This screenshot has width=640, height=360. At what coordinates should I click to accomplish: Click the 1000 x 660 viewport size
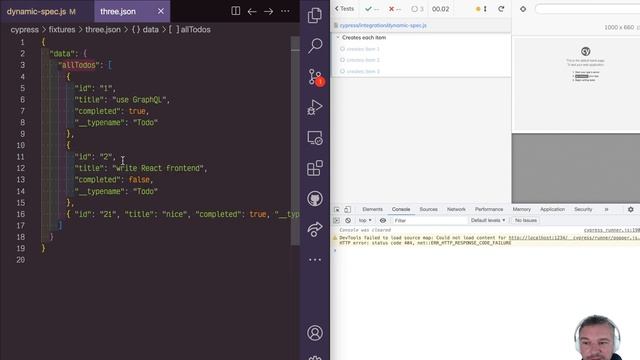coord(619,27)
